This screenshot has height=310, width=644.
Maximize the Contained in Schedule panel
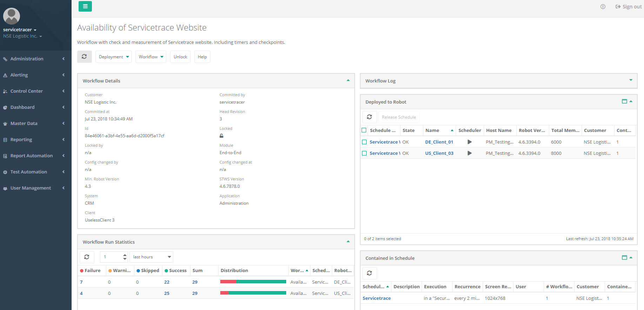[x=624, y=258]
